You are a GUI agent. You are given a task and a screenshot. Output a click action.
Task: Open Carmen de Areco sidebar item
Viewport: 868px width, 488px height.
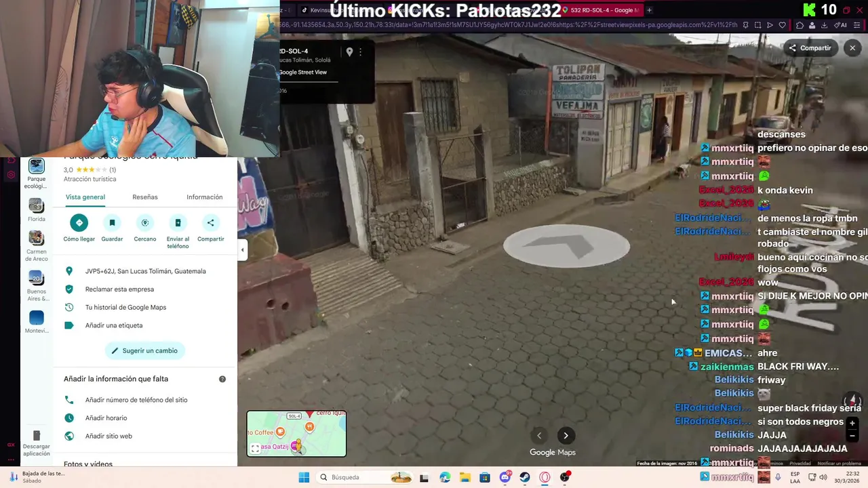pyautogui.click(x=37, y=246)
